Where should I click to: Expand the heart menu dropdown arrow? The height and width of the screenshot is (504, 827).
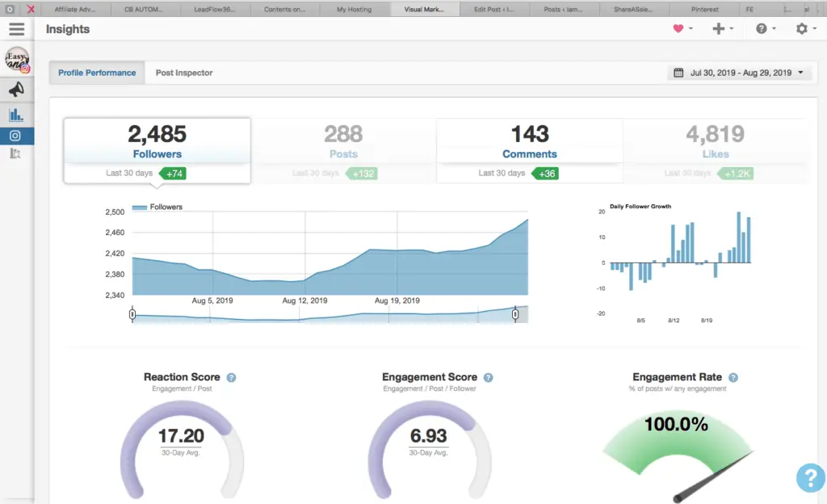click(691, 28)
